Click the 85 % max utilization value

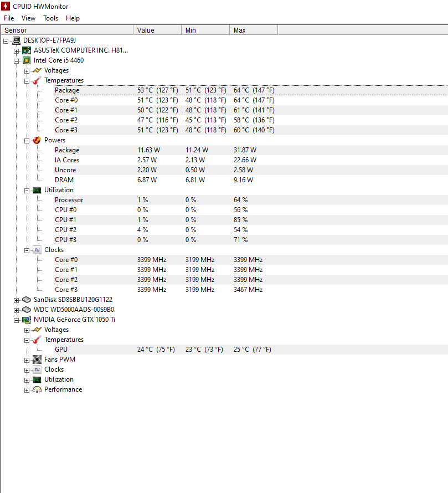(x=240, y=220)
